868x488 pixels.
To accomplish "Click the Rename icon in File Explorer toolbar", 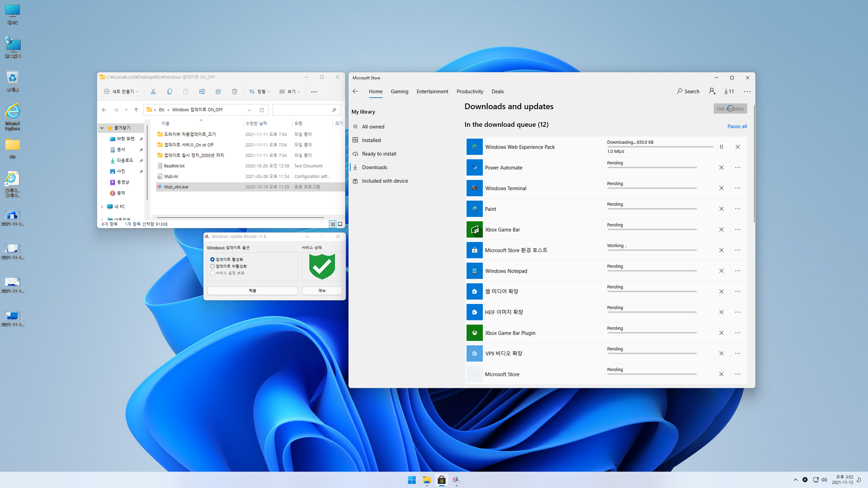I will [202, 91].
